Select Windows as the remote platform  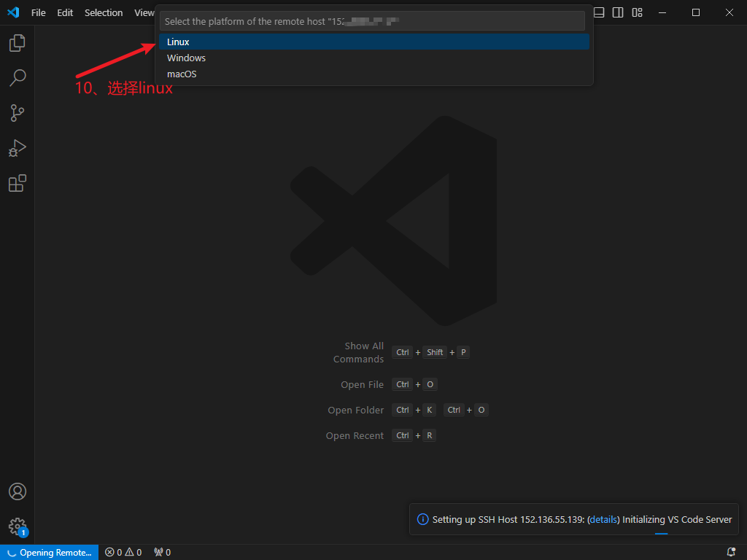pyautogui.click(x=374, y=58)
